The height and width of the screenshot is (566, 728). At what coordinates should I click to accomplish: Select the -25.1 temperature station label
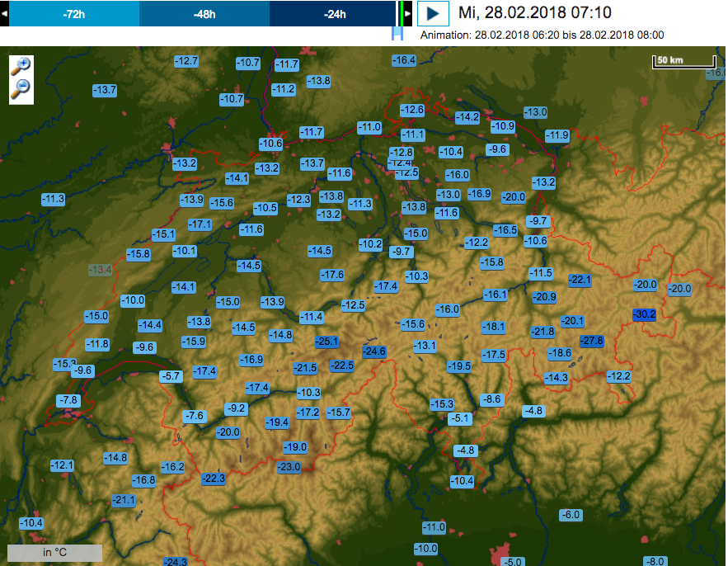[327, 342]
